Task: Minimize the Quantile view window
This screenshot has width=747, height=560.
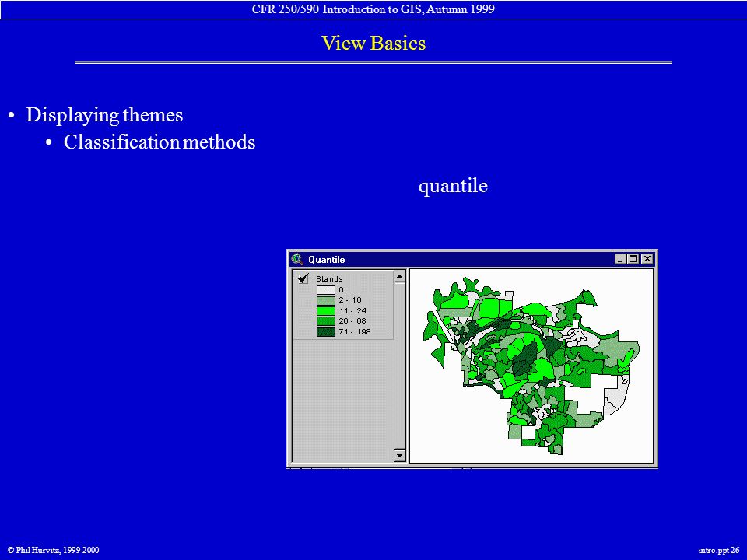Action: tap(620, 258)
